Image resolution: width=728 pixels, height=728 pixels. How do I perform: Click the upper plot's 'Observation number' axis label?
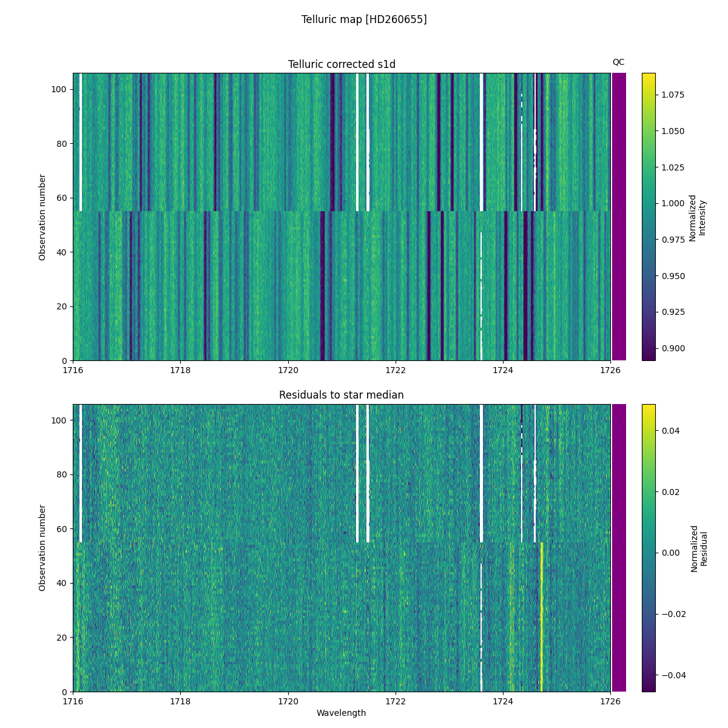[x=42, y=217]
